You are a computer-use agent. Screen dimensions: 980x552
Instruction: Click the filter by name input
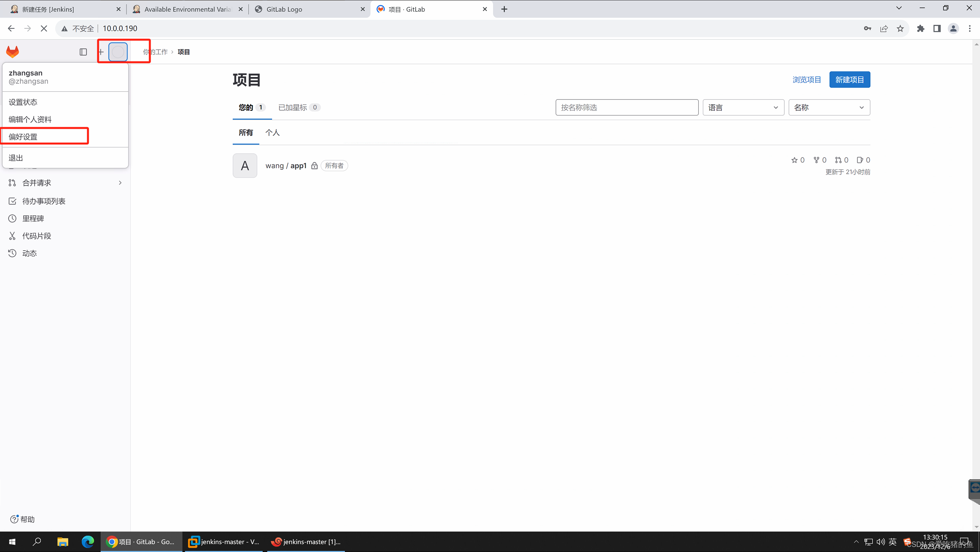pyautogui.click(x=627, y=107)
